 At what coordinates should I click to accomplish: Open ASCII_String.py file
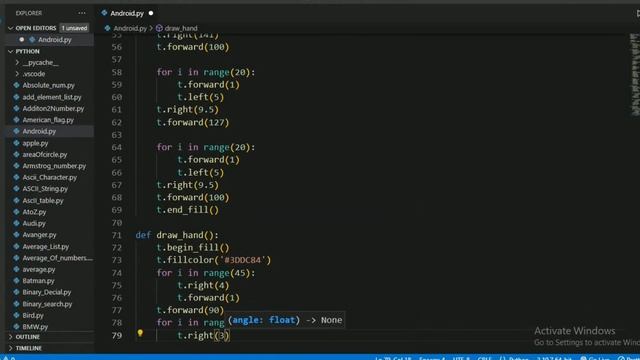[45, 189]
